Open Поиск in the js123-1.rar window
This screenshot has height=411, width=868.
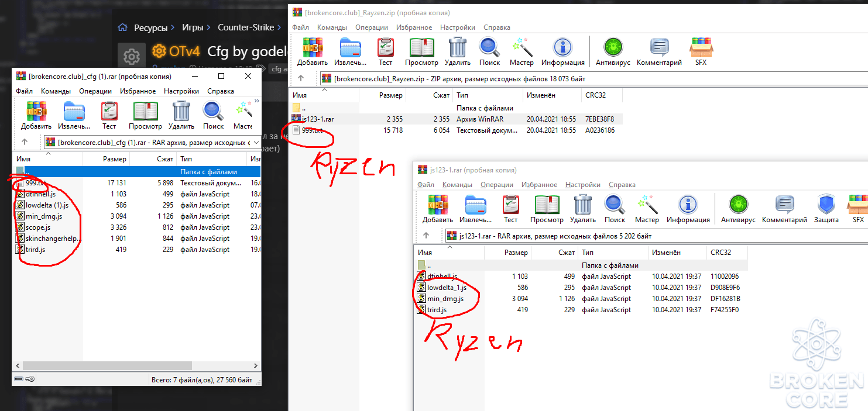(x=615, y=209)
